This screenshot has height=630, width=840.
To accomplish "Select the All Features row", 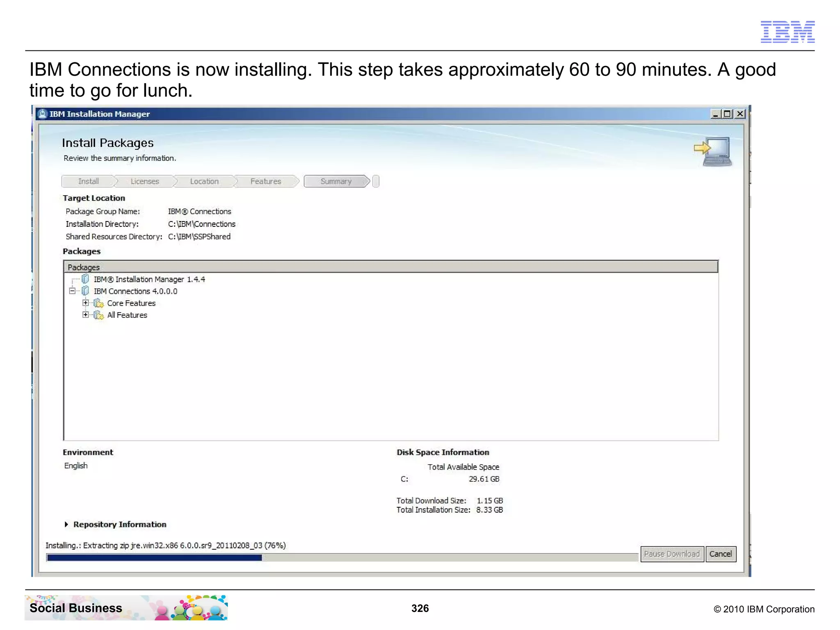I will pyautogui.click(x=127, y=315).
